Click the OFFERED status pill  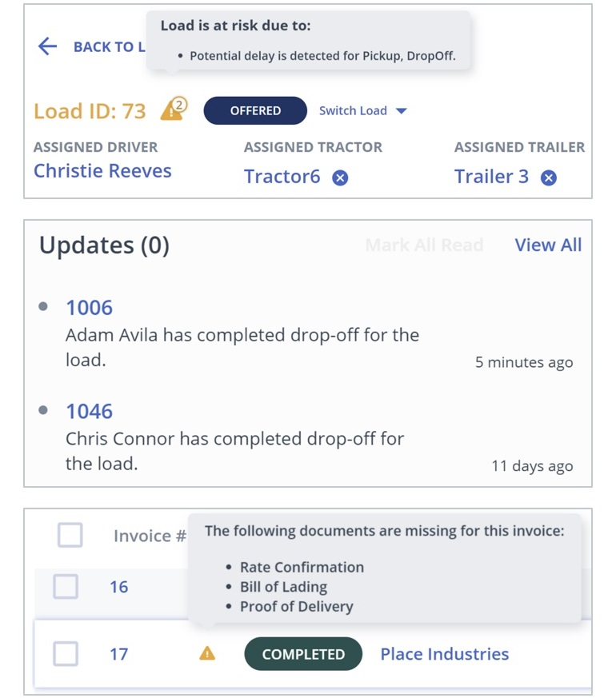(x=254, y=110)
